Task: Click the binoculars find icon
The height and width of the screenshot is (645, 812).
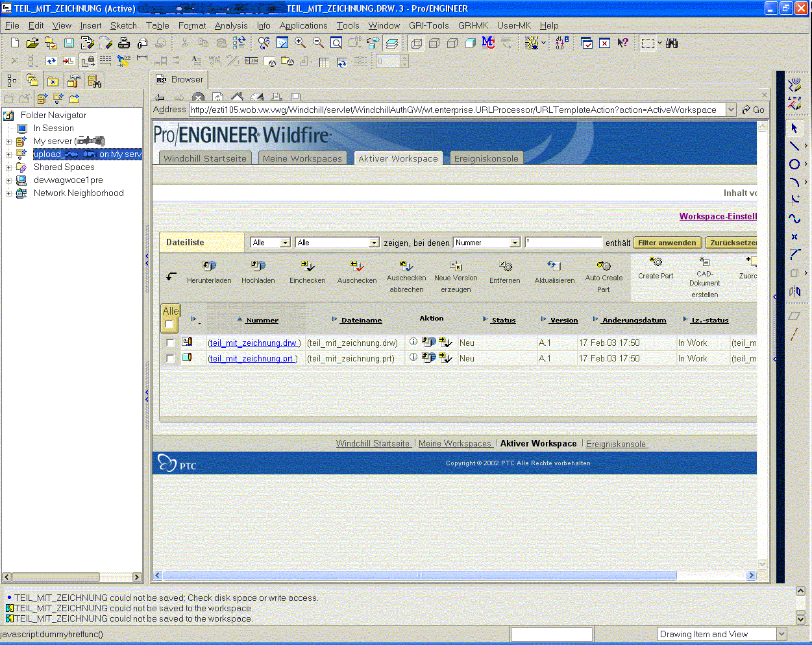Action: coord(672,43)
